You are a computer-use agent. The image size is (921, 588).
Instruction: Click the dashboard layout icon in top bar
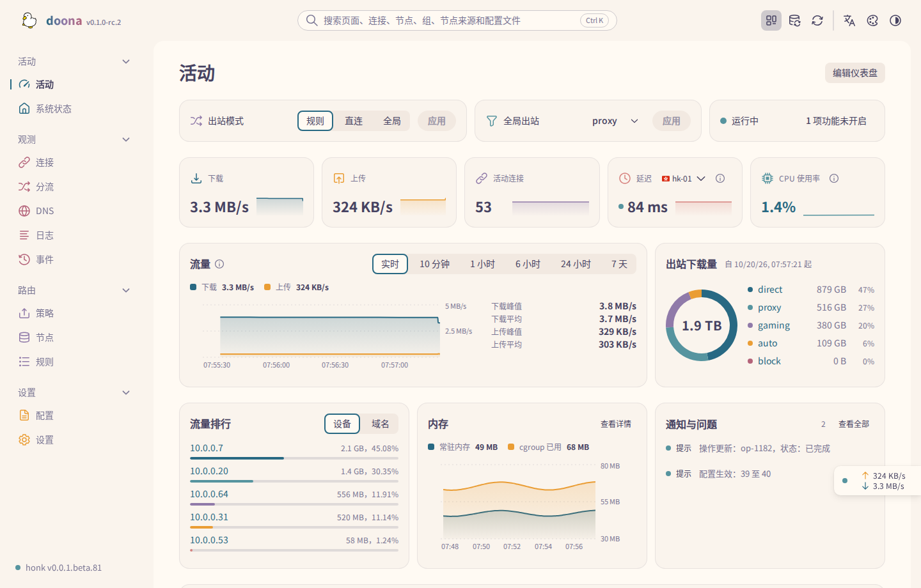771,20
